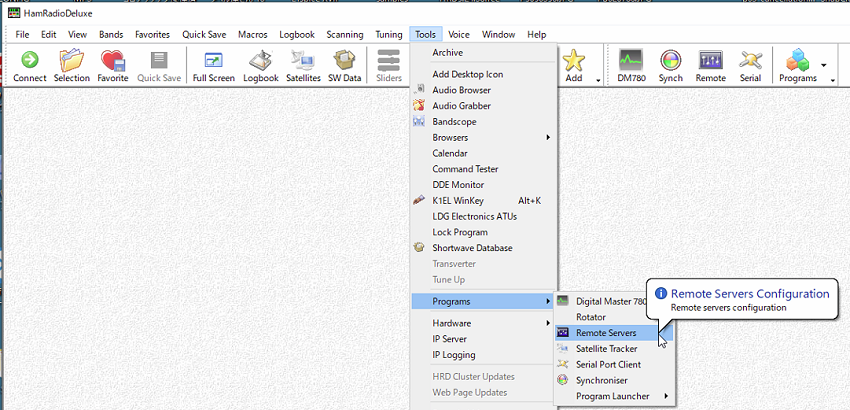Open dropdown arrow beside Programs toolbar button
The image size is (850, 410).
[x=824, y=66]
